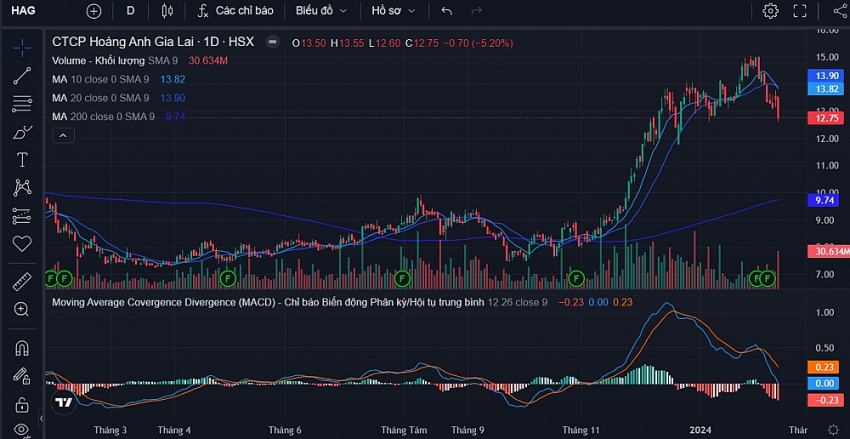Image resolution: width=850 pixels, height=439 pixels.
Task: Click the Tháng 6 time axis label
Action: pos(285,430)
